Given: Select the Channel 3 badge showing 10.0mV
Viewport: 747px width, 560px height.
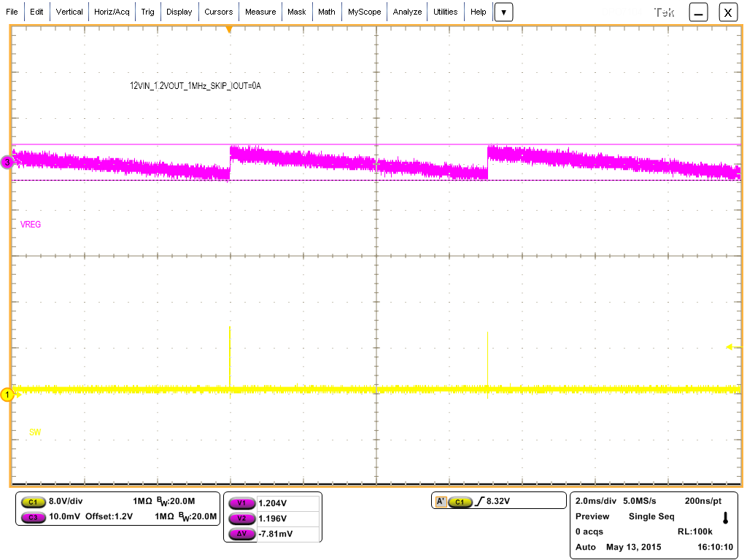Looking at the screenshot, I should click(33, 518).
